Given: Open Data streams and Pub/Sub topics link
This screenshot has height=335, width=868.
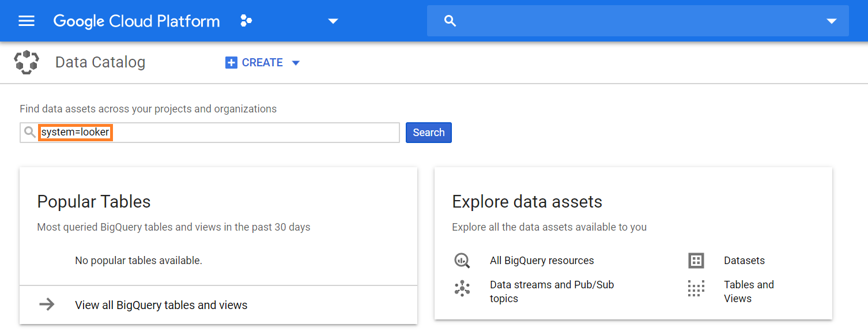Looking at the screenshot, I should (552, 292).
